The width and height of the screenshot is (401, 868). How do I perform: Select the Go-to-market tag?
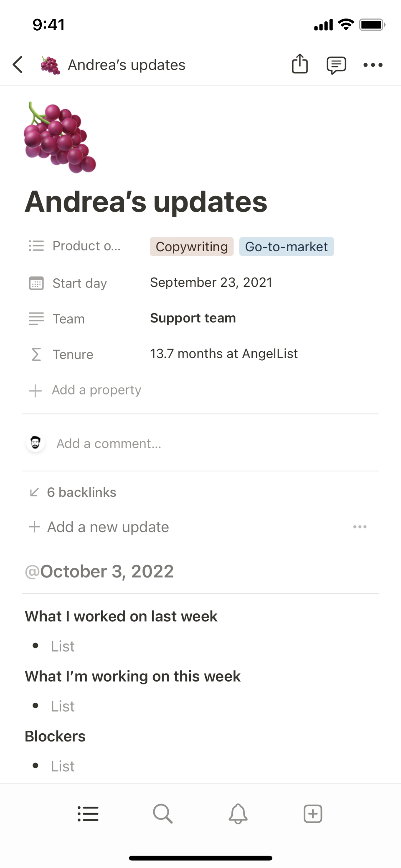(x=286, y=247)
